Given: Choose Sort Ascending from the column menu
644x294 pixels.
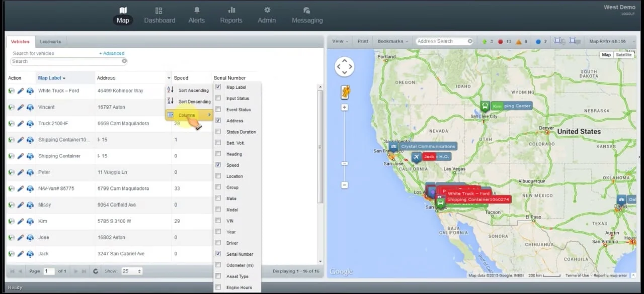Looking at the screenshot, I should point(189,90).
